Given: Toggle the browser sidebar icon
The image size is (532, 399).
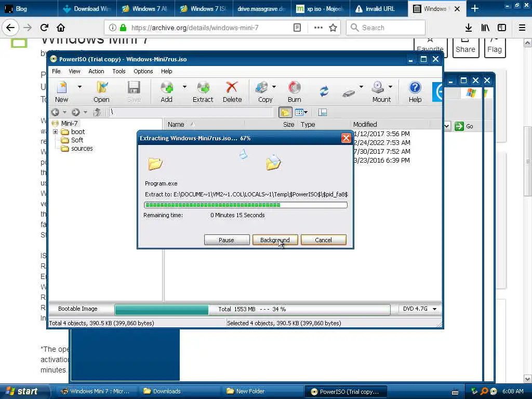Looking at the screenshot, I should [502, 28].
